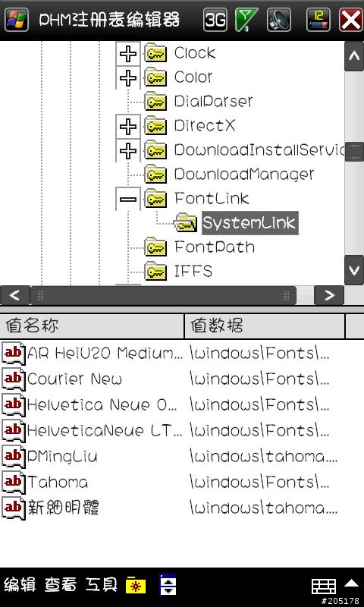Viewport: 364px width, 607px height.
Task: Sort by the 值数据 column header
Action: 265,326
